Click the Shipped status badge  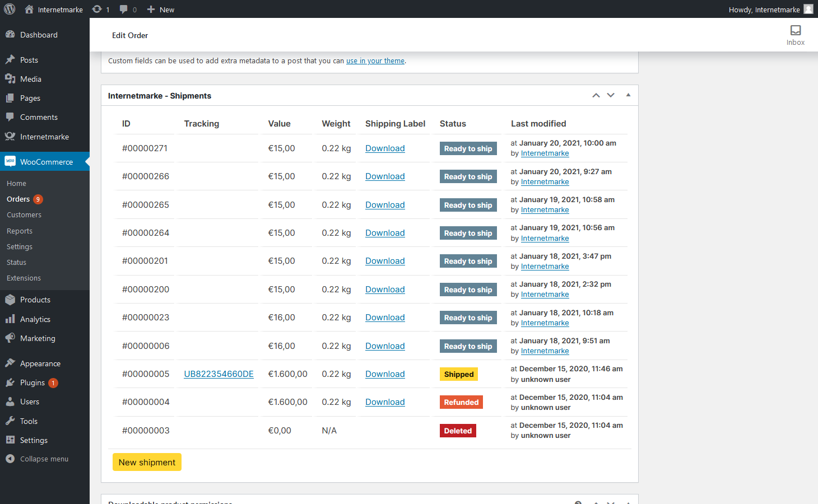[459, 374]
